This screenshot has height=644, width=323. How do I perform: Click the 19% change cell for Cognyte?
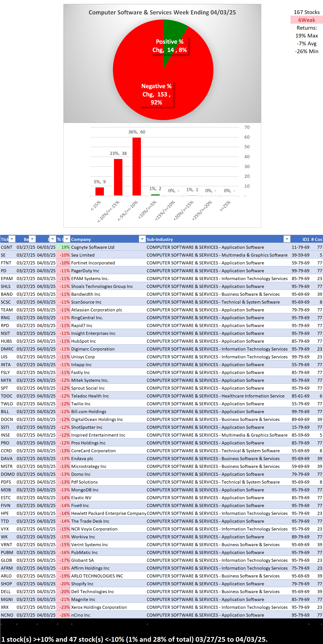click(63, 247)
